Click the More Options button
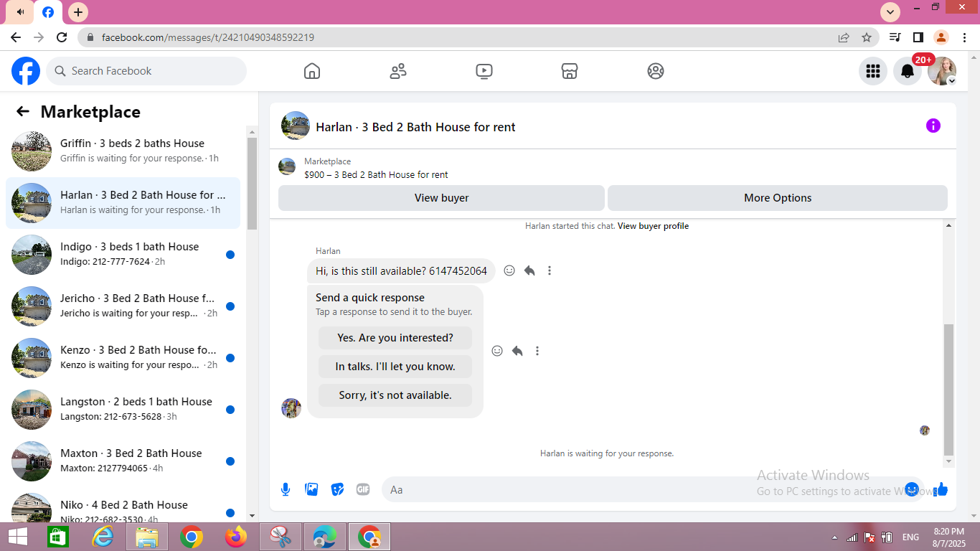This screenshot has height=551, width=980. click(778, 198)
